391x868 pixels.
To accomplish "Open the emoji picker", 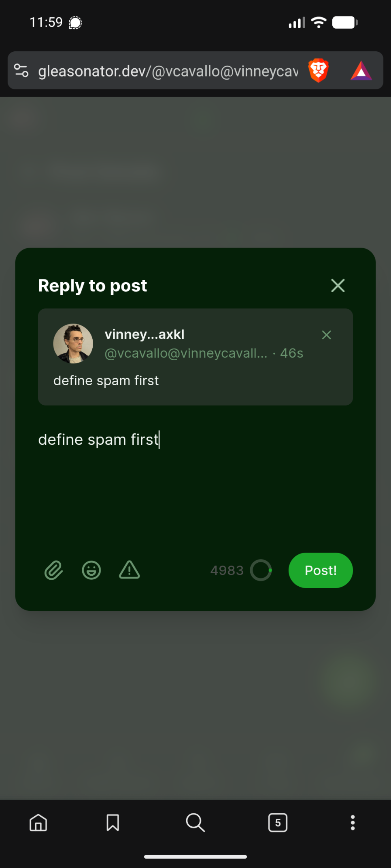I will pos(91,570).
